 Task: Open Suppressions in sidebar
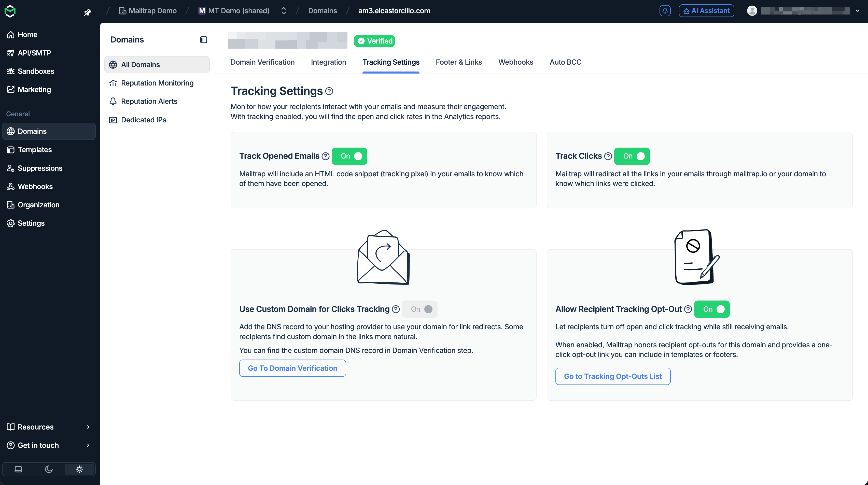pyautogui.click(x=49, y=168)
